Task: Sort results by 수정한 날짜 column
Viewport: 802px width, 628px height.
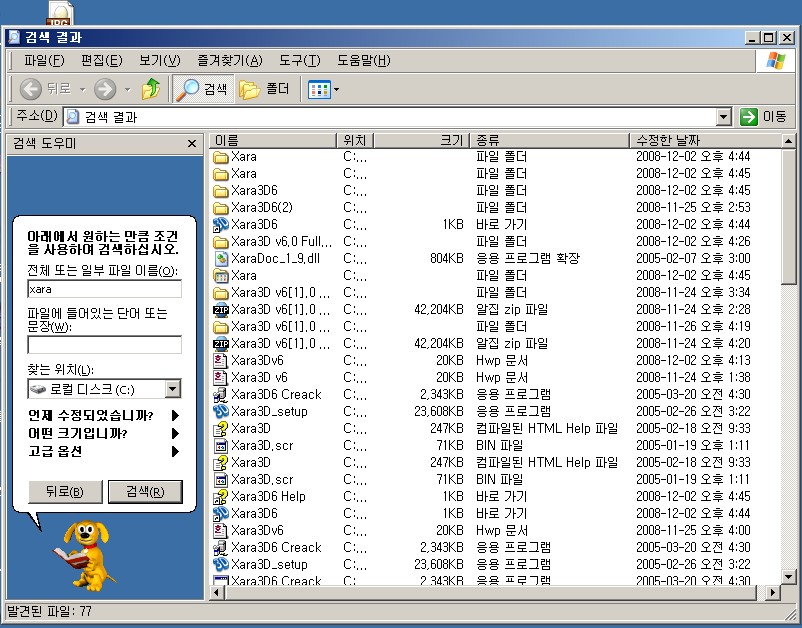Action: [x=705, y=140]
